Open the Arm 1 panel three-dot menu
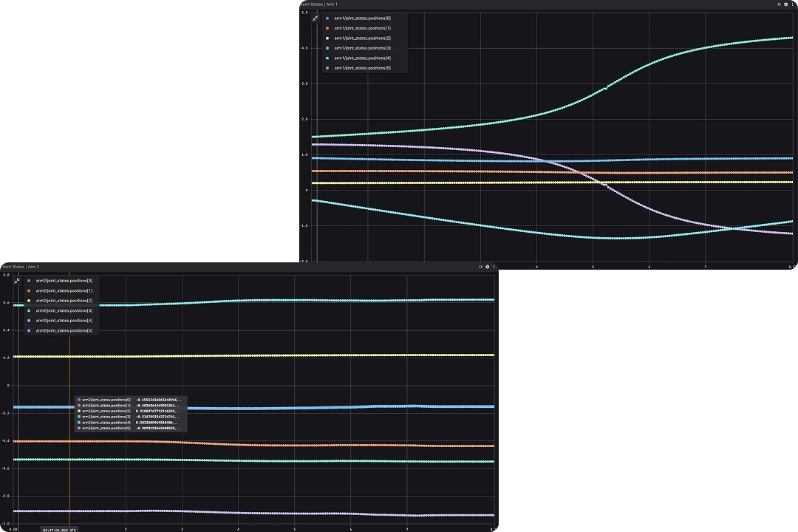798x532 pixels. [x=792, y=4]
